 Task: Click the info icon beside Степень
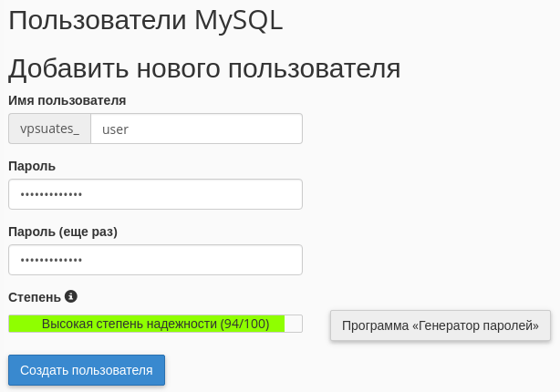[71, 296]
